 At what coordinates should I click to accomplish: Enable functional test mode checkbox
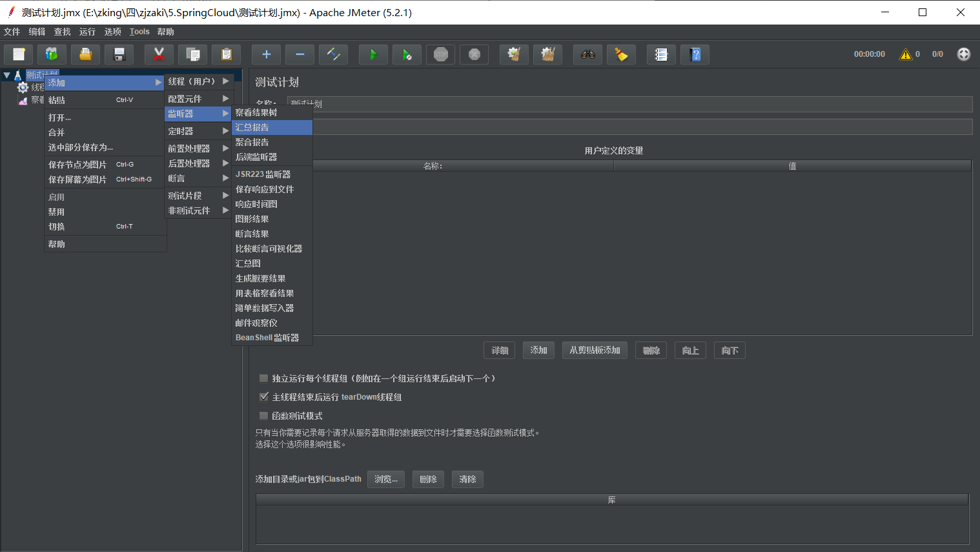click(263, 416)
